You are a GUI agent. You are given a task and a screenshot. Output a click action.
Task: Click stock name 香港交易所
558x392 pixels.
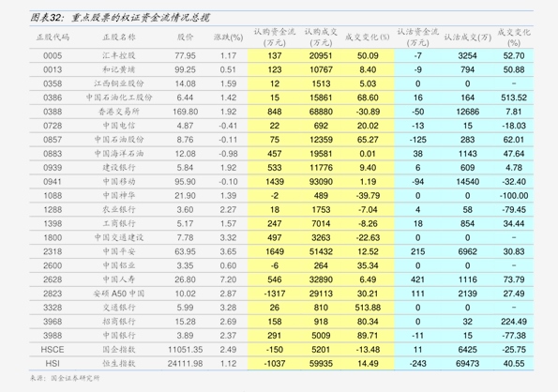pyautogui.click(x=119, y=112)
